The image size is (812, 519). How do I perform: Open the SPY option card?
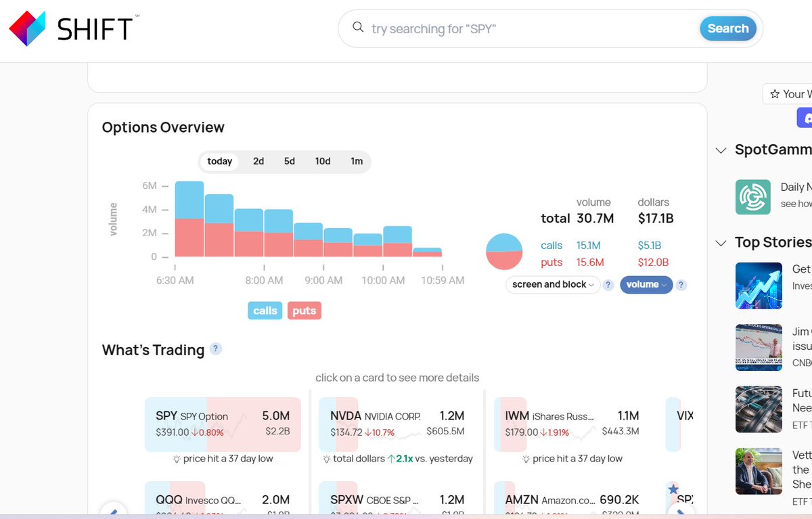[x=223, y=424]
